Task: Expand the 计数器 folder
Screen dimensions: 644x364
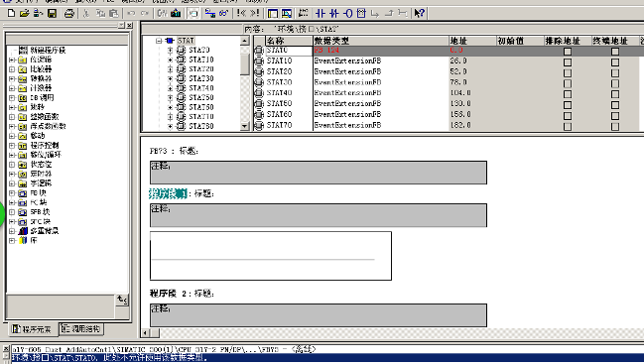Action: tap(12, 88)
